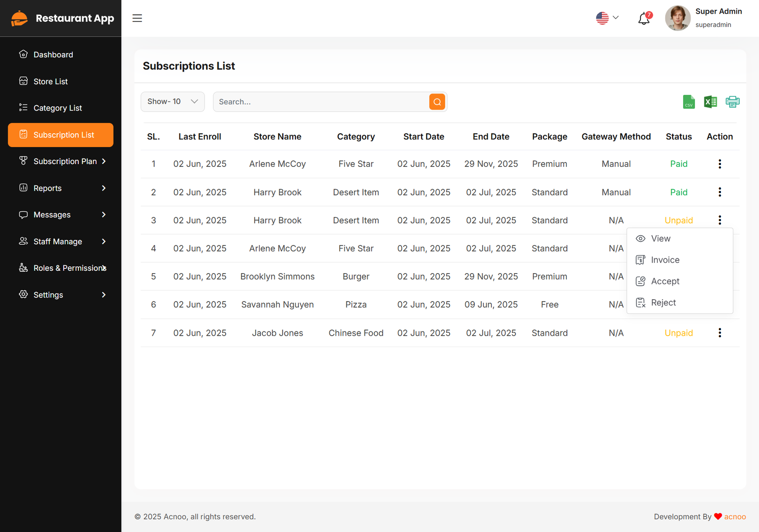Open the Show-10 entries dropdown
Screen dimensions: 759x532
(173, 102)
